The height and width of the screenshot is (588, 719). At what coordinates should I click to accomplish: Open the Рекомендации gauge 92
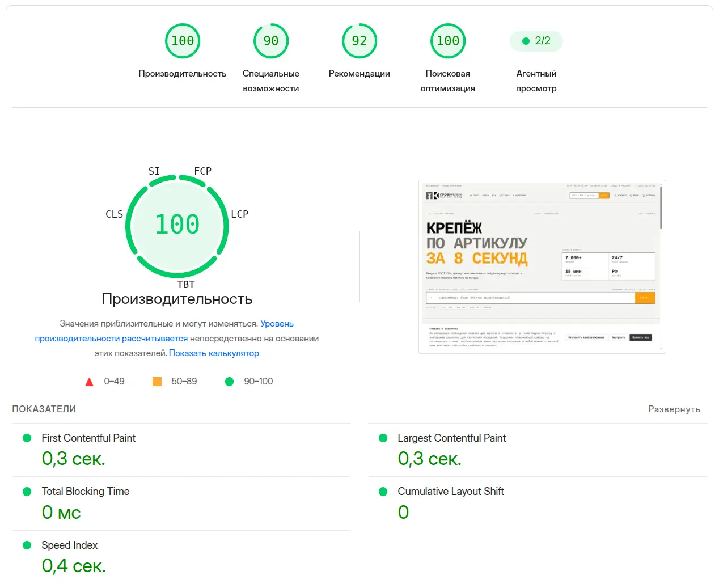tap(359, 41)
